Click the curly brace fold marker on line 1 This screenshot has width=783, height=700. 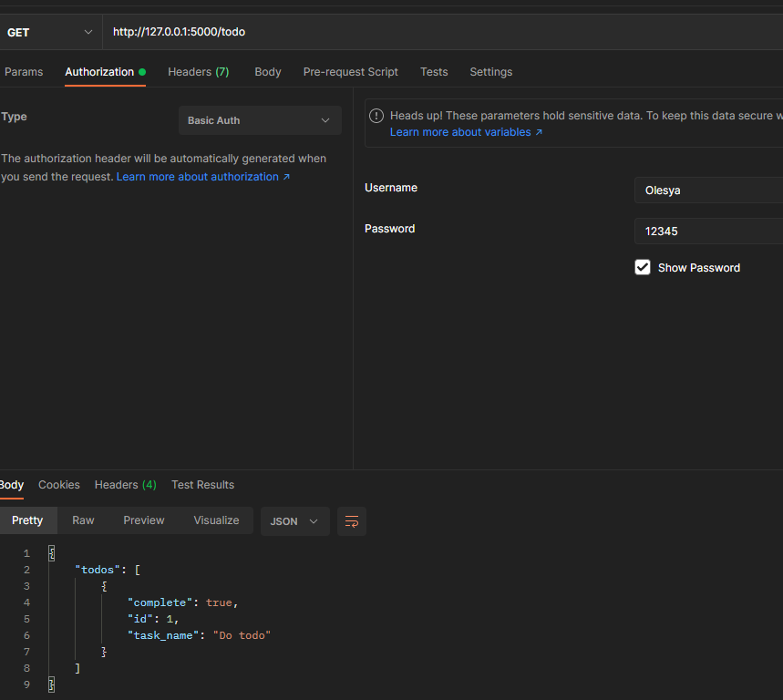click(51, 552)
